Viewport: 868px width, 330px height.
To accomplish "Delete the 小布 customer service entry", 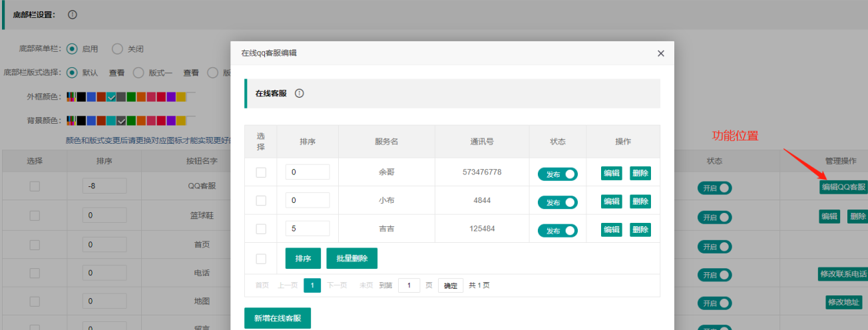I will click(x=640, y=202).
